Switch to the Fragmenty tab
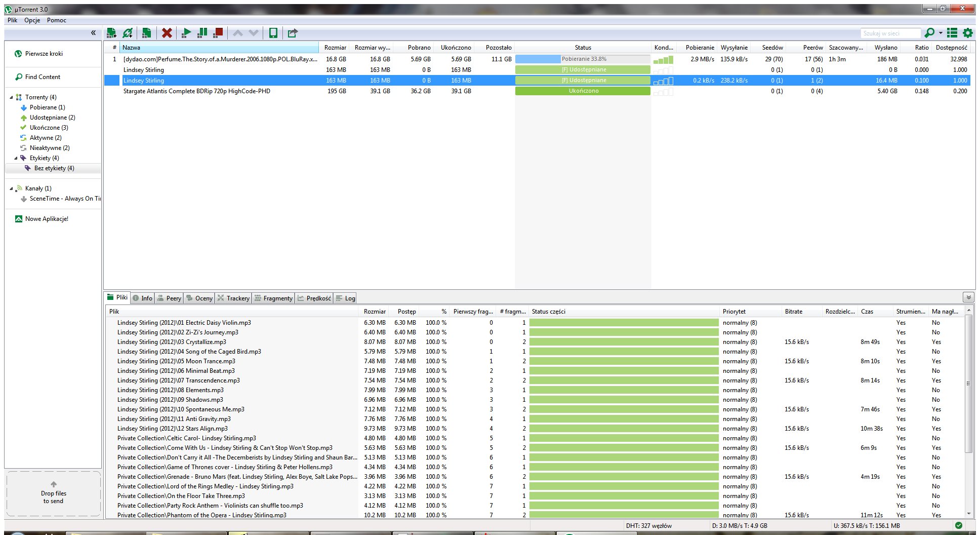980x535 pixels. (x=273, y=298)
